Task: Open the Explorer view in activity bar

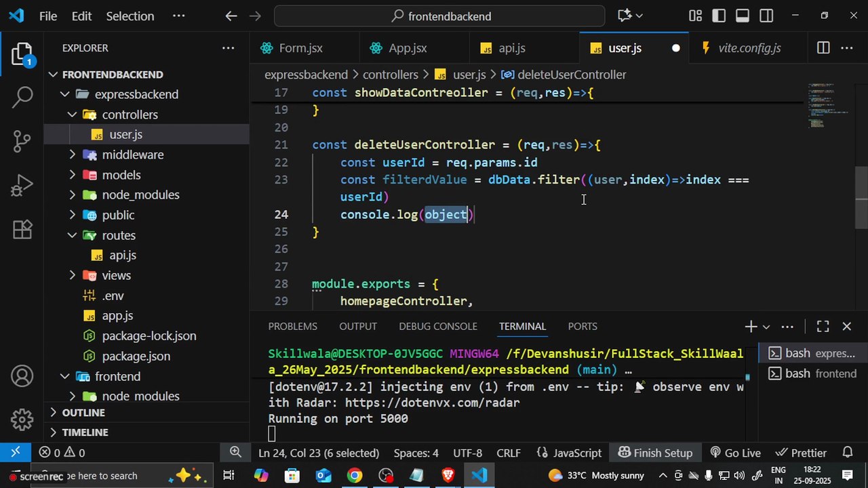Action: tap(22, 54)
